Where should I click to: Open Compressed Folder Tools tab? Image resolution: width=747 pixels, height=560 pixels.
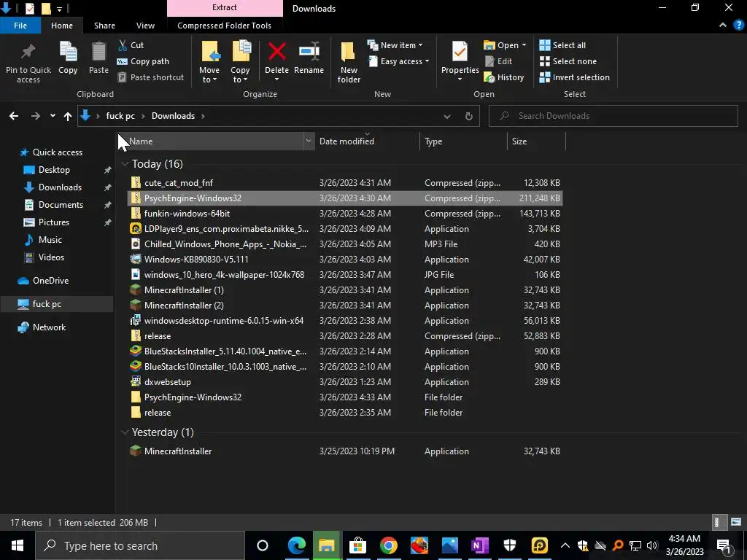(225, 26)
